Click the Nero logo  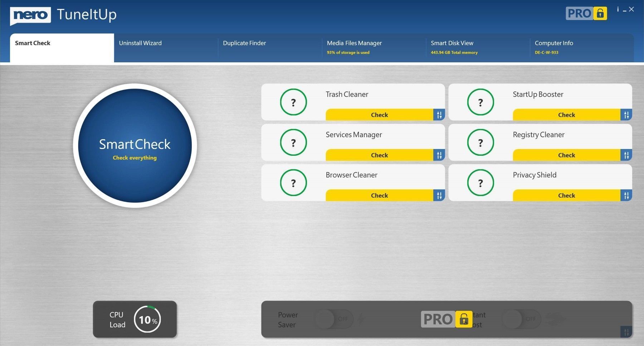pyautogui.click(x=30, y=15)
